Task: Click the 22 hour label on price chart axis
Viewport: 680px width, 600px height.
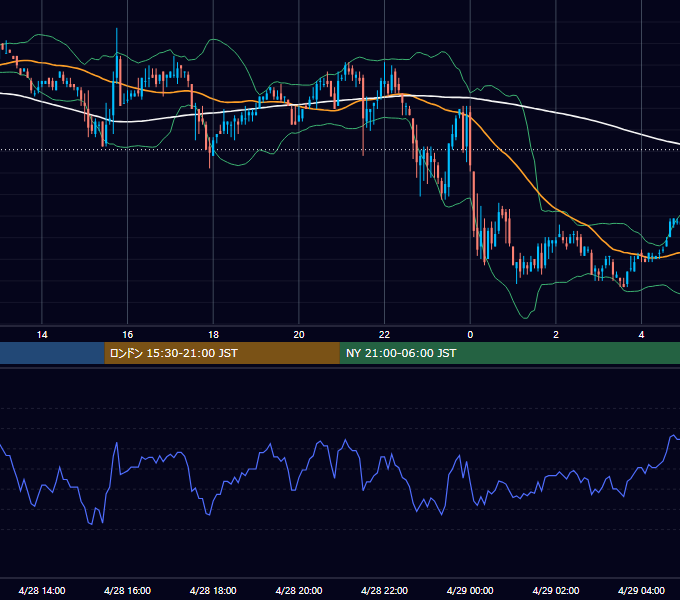Action: [384, 335]
